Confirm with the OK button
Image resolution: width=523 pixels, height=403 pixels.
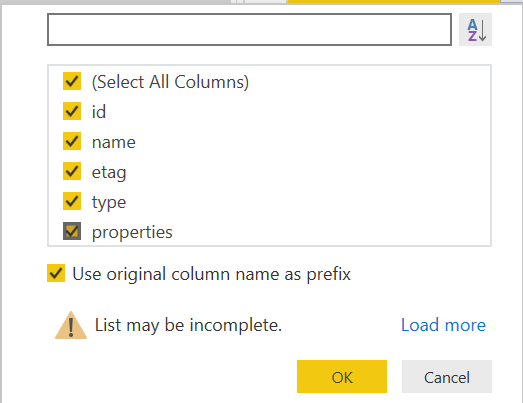pyautogui.click(x=342, y=377)
